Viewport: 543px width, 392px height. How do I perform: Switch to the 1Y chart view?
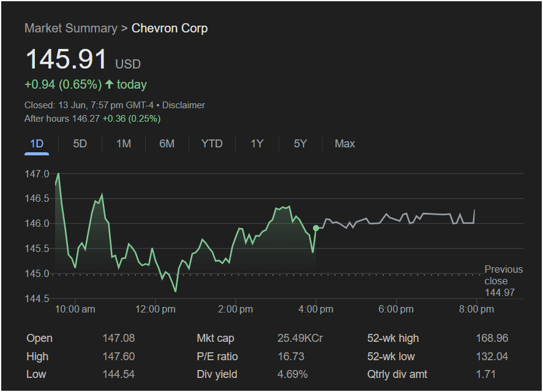[x=257, y=144]
